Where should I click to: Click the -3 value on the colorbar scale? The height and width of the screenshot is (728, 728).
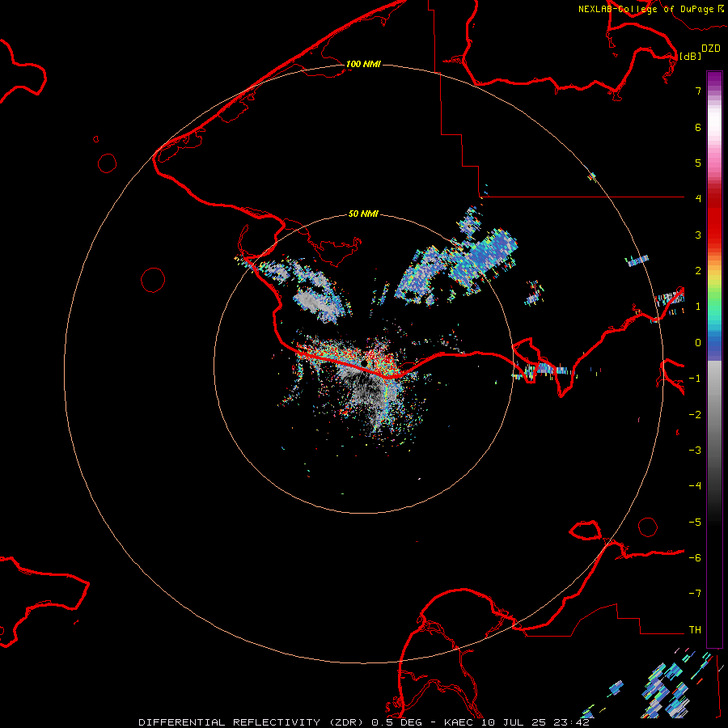(695, 451)
